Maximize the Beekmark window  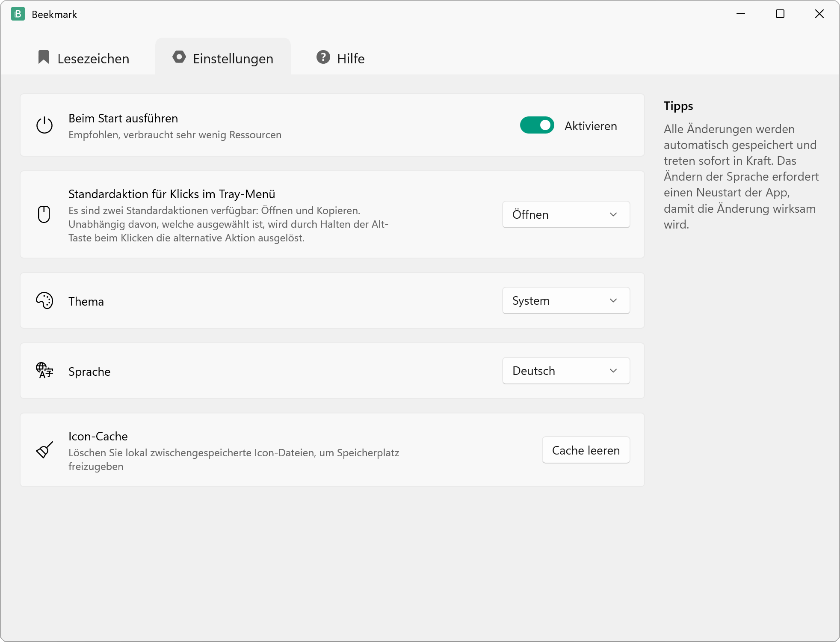point(780,14)
